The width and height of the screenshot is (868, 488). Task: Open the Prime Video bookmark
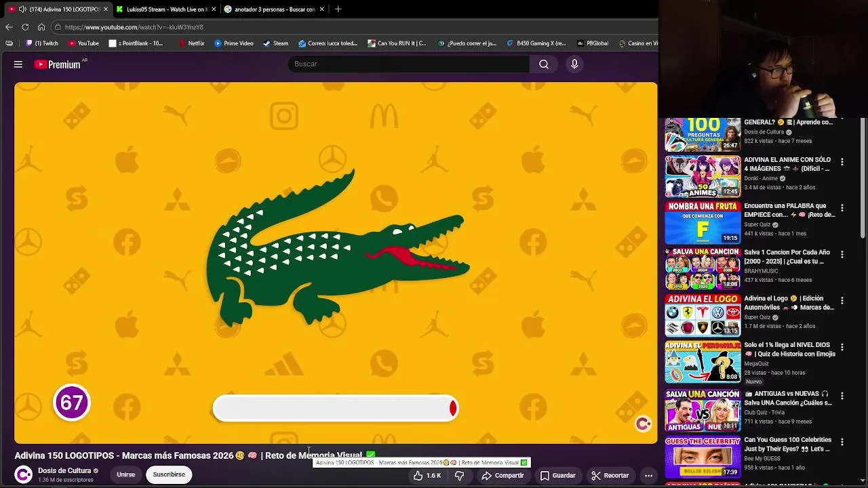(234, 43)
